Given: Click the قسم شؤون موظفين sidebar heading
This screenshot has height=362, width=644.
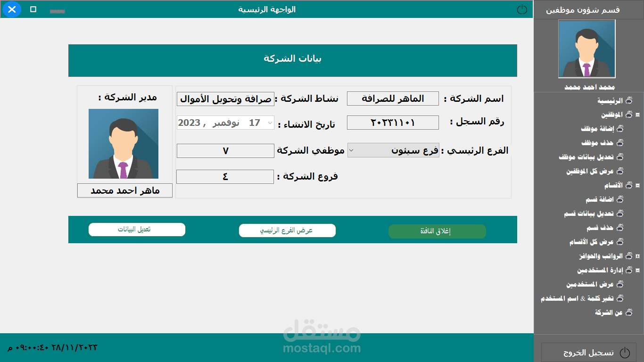Looking at the screenshot, I should pyautogui.click(x=583, y=10).
